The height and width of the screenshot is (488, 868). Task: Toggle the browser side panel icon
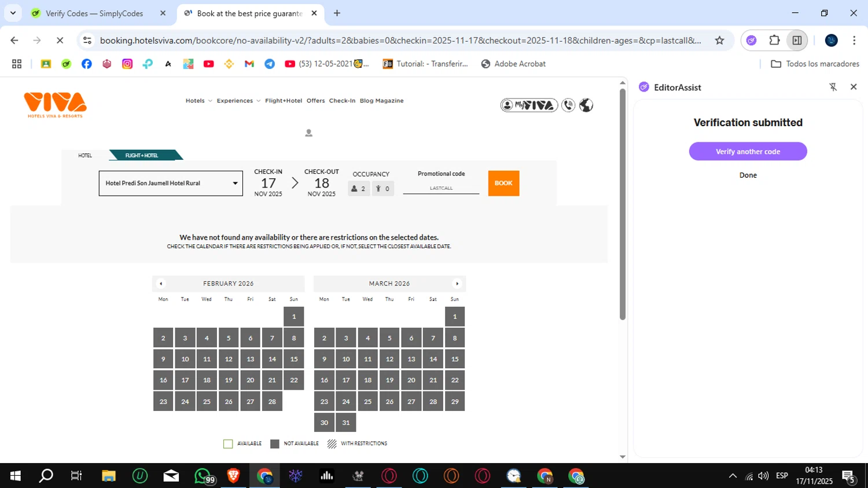pyautogui.click(x=797, y=41)
